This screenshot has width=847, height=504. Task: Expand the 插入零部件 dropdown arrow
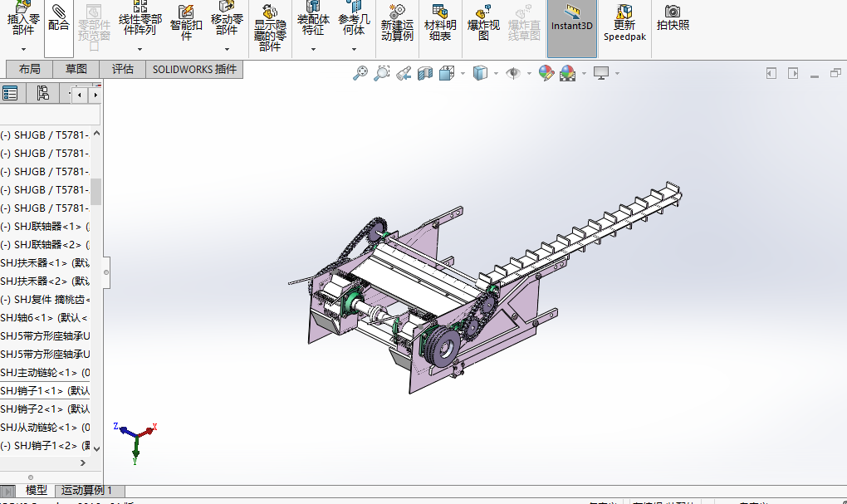click(23, 50)
